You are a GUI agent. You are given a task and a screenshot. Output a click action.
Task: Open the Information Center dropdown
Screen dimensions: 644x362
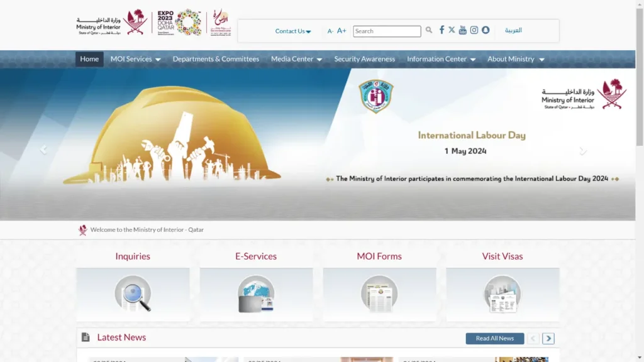pyautogui.click(x=441, y=59)
